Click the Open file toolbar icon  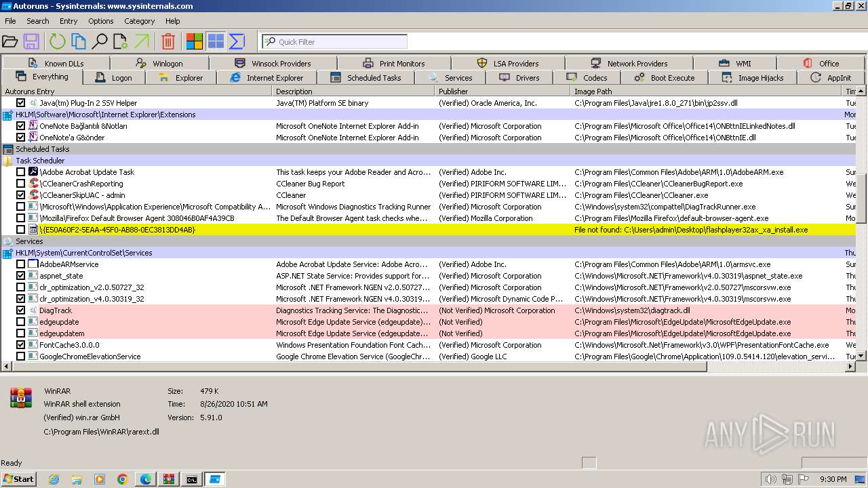tap(10, 41)
